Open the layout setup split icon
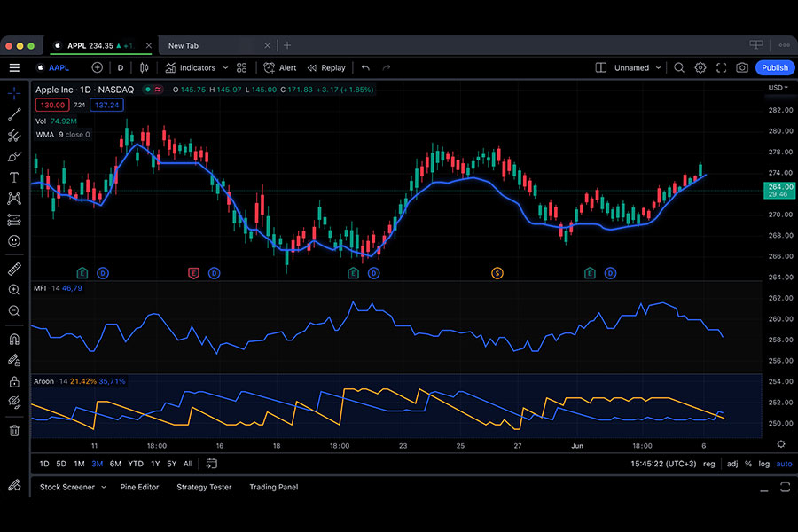The image size is (798, 532). 600,67
